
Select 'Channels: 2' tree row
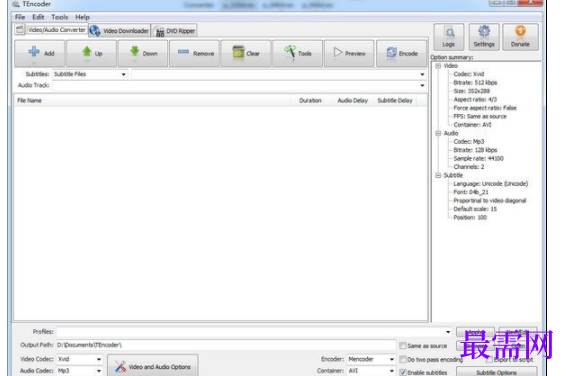[469, 167]
